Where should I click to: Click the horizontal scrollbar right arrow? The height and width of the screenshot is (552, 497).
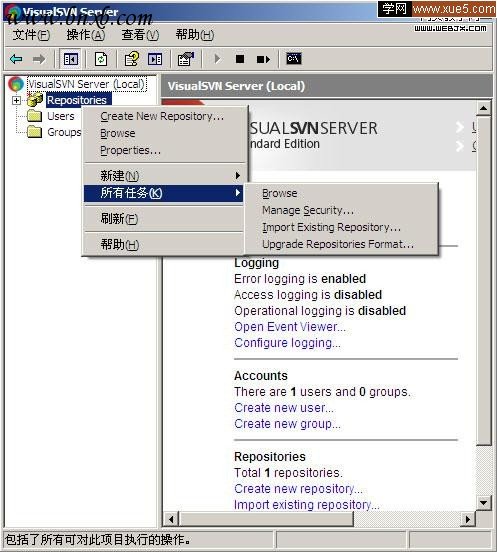[468, 519]
